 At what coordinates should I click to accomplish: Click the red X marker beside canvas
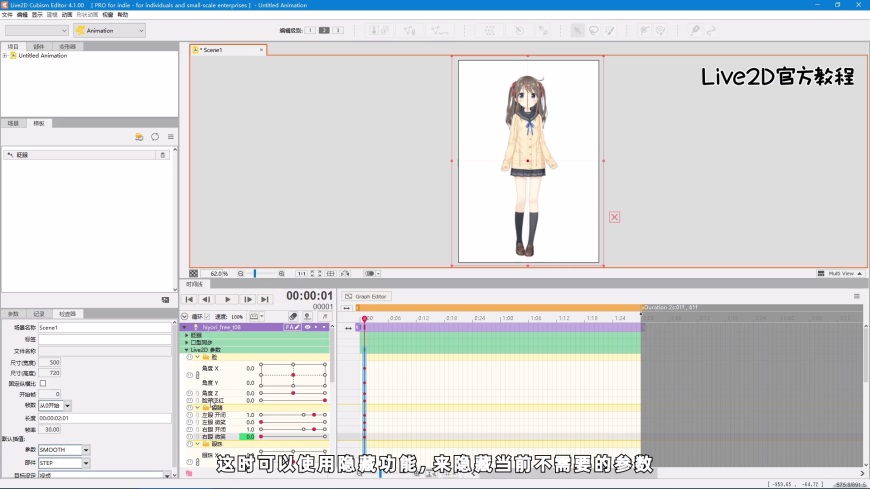coord(614,217)
